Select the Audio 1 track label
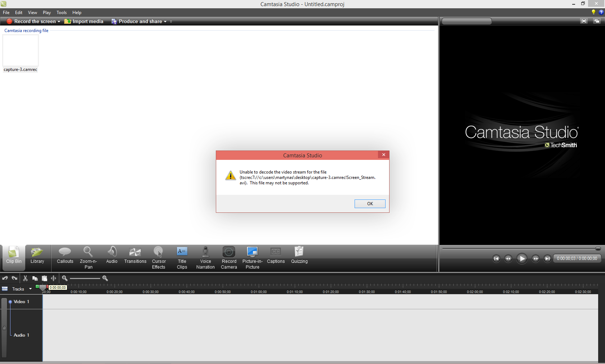The image size is (605, 364). click(x=21, y=335)
